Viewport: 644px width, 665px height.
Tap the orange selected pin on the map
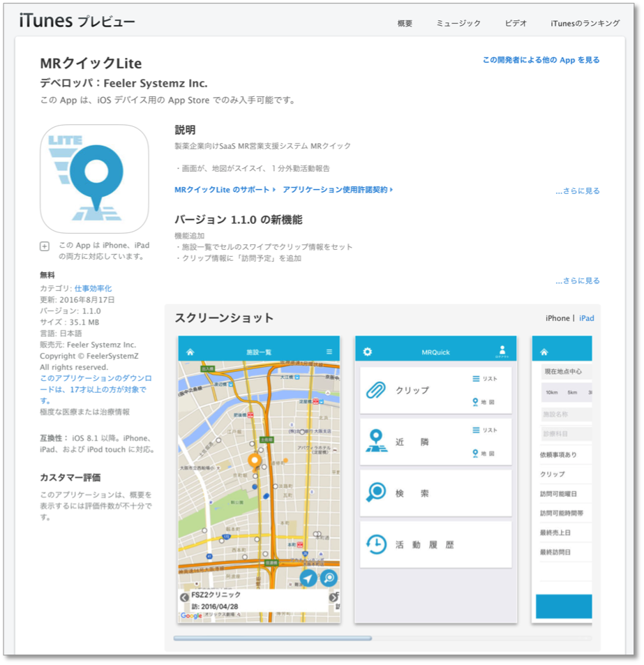(x=255, y=461)
